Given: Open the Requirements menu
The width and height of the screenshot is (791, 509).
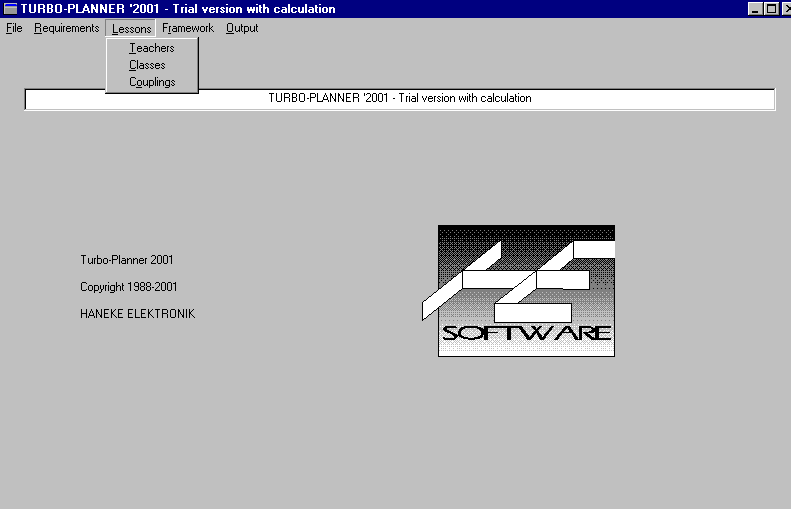Looking at the screenshot, I should click(67, 28).
